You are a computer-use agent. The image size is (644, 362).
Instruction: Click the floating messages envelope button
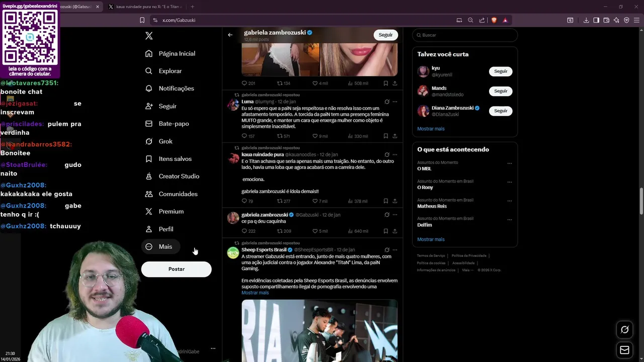coord(624,350)
